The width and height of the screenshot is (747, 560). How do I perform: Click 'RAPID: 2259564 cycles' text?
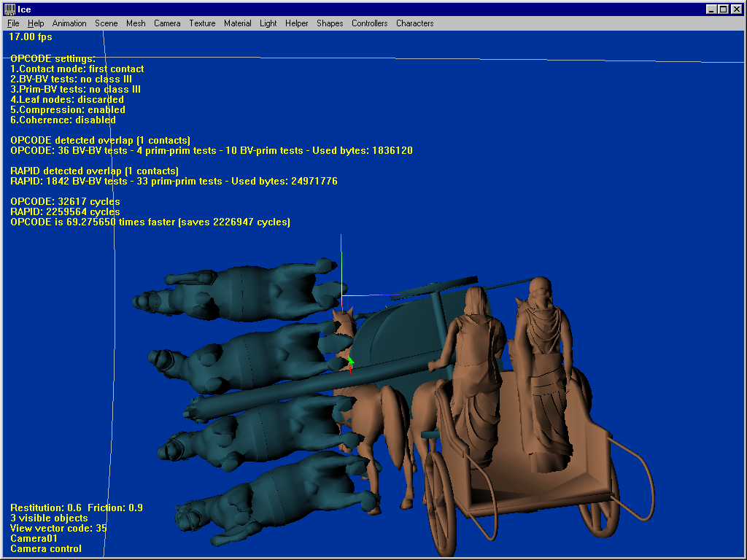[x=65, y=212]
